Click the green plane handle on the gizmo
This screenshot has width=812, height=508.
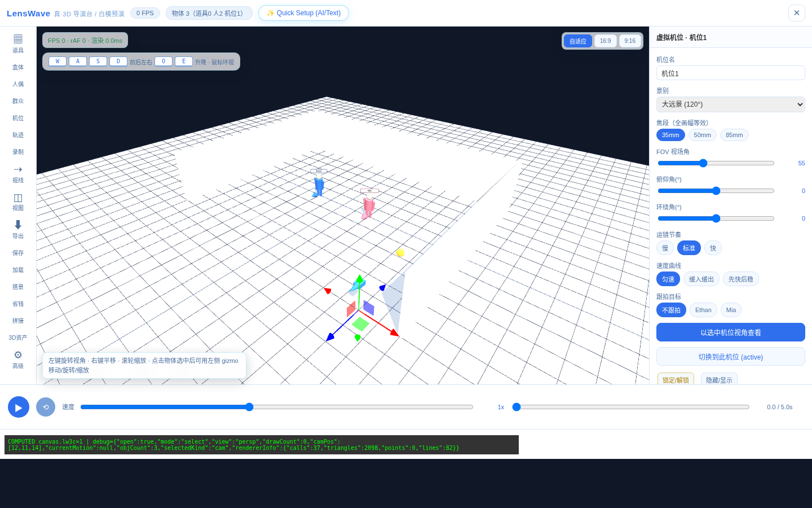pyautogui.click(x=360, y=324)
